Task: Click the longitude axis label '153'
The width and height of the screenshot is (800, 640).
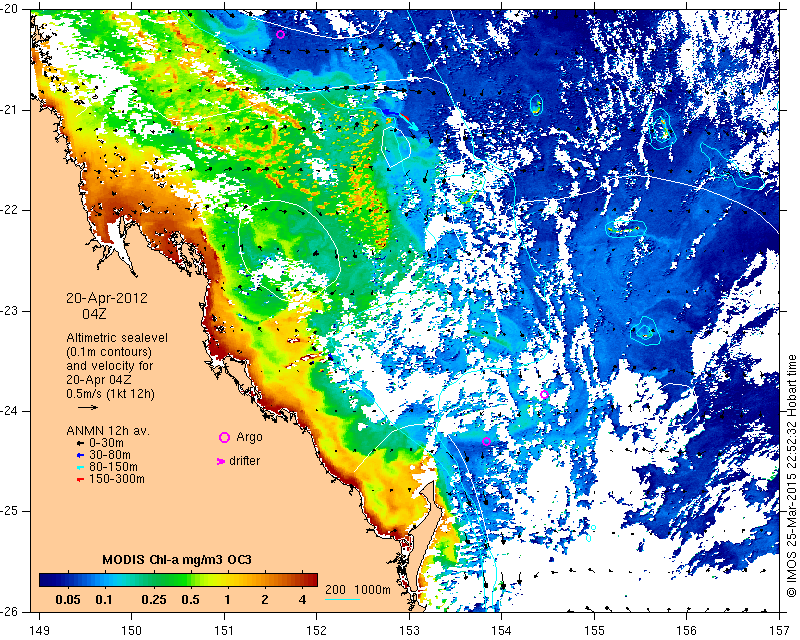Action: point(409,631)
